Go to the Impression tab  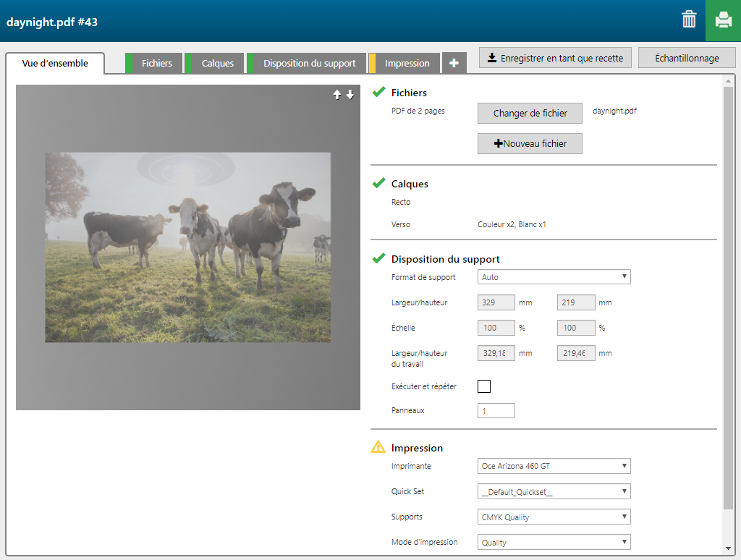click(404, 64)
